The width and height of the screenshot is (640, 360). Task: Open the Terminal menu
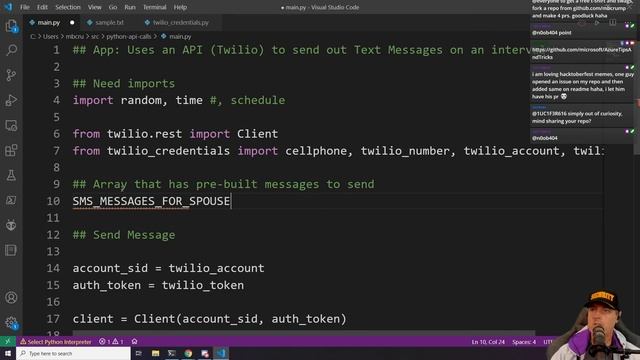click(155, 7)
